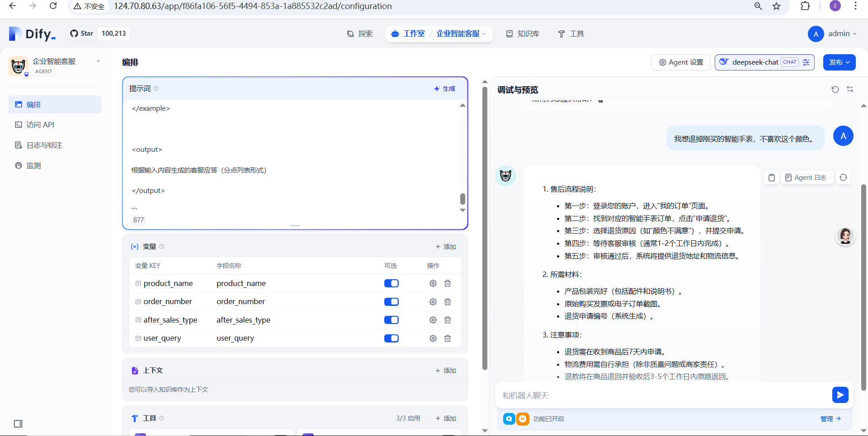Delete the order_number variable
The width and height of the screenshot is (868, 436).
click(x=448, y=302)
